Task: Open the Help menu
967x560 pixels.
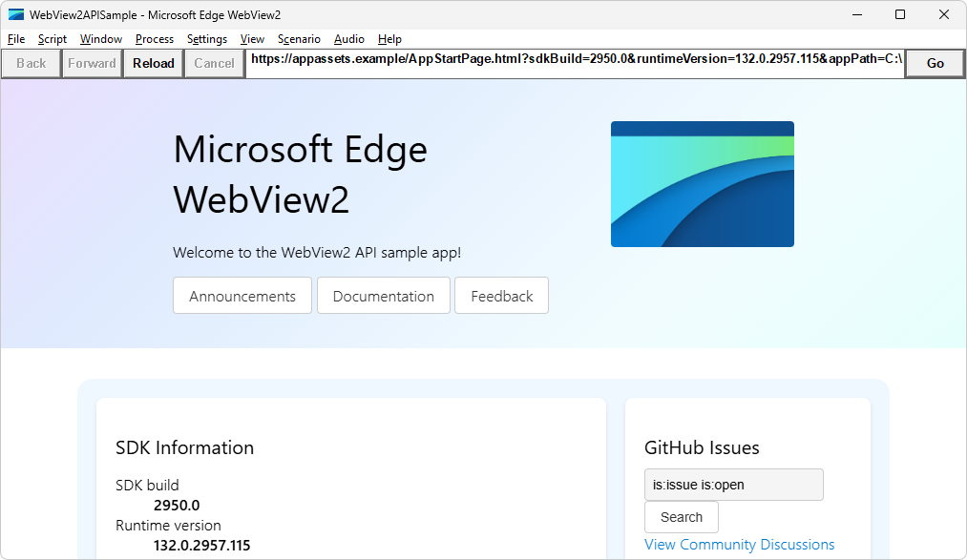Action: point(389,39)
